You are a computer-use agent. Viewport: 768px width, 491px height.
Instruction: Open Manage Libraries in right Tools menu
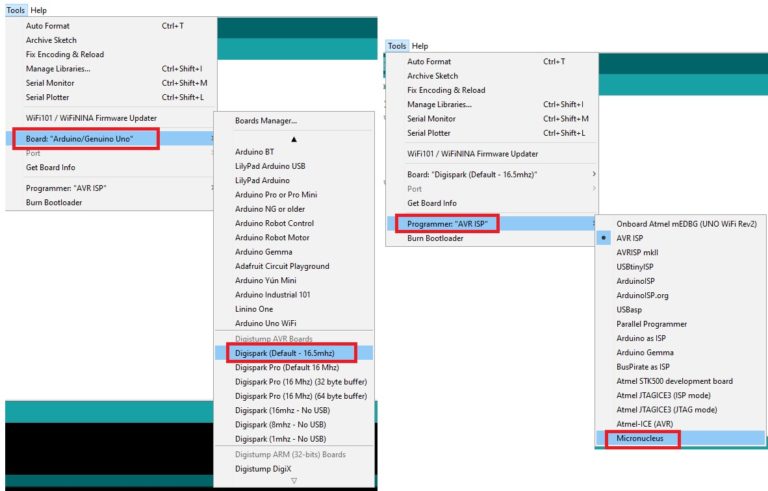point(492,104)
